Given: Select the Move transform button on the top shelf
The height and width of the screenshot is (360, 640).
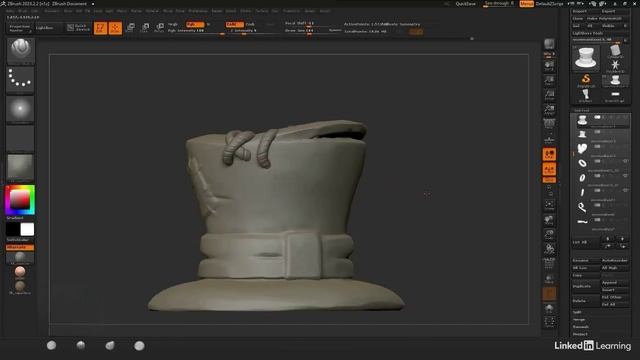Looking at the screenshot, I should 131,28.
